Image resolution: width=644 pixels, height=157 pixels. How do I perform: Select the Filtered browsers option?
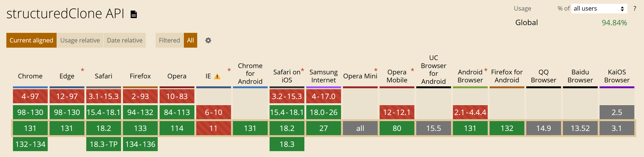[x=169, y=40]
